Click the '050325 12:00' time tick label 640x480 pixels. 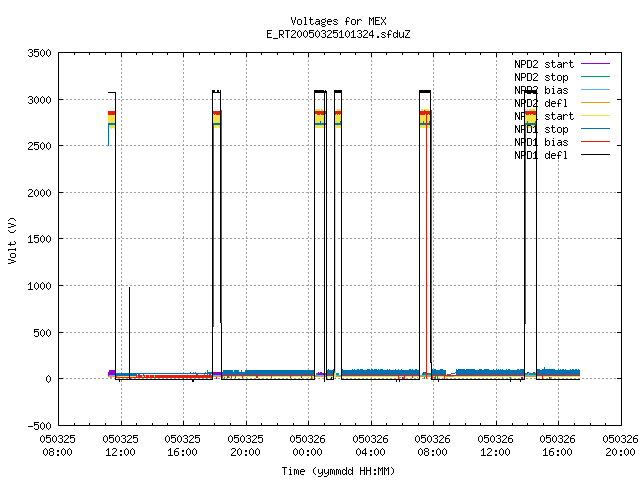pyautogui.click(x=120, y=445)
